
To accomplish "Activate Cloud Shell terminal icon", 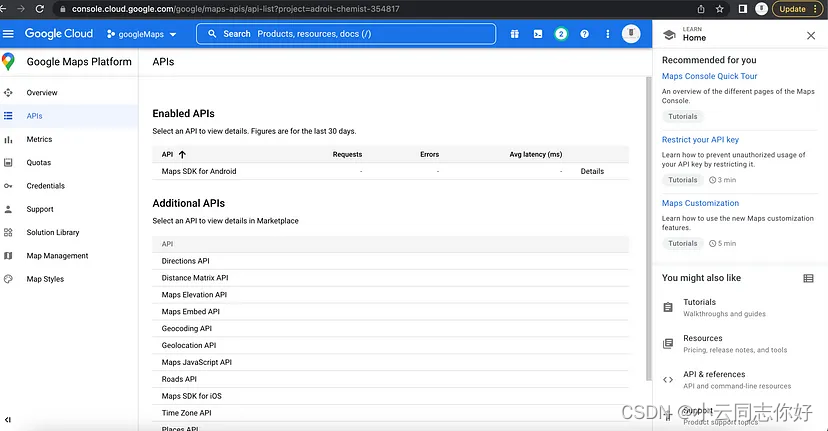I will [x=538, y=34].
